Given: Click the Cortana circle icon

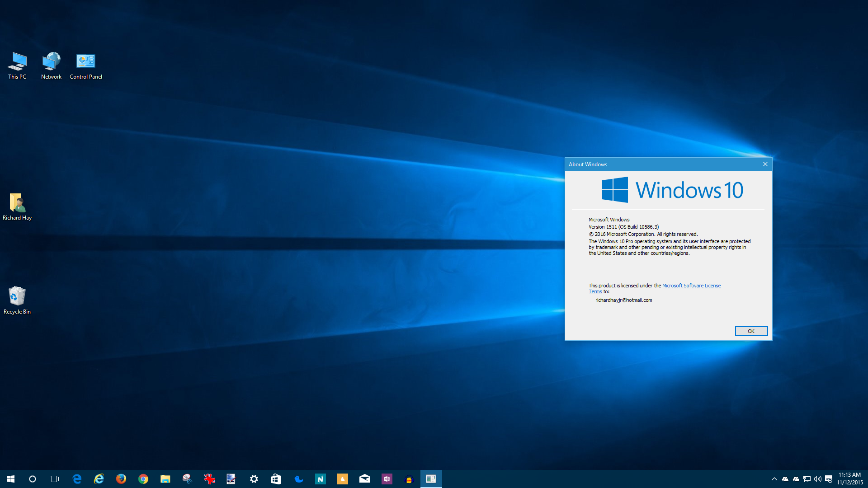Looking at the screenshot, I should [33, 479].
